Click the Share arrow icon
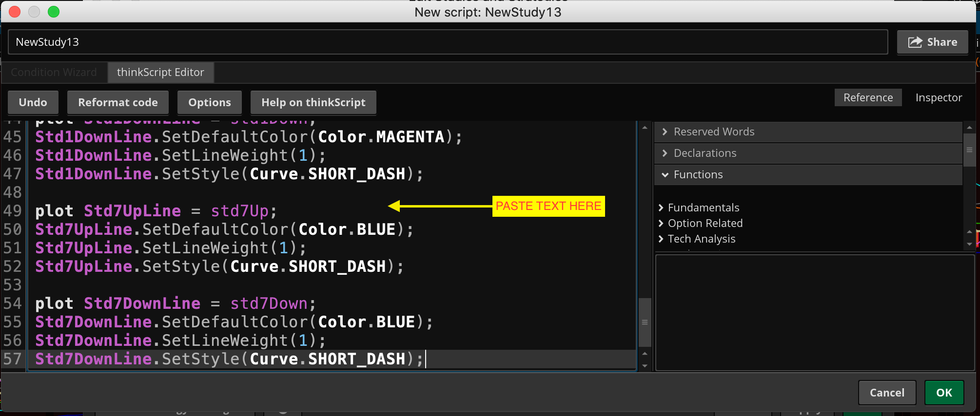Screen dimensions: 980x416 (915, 42)
